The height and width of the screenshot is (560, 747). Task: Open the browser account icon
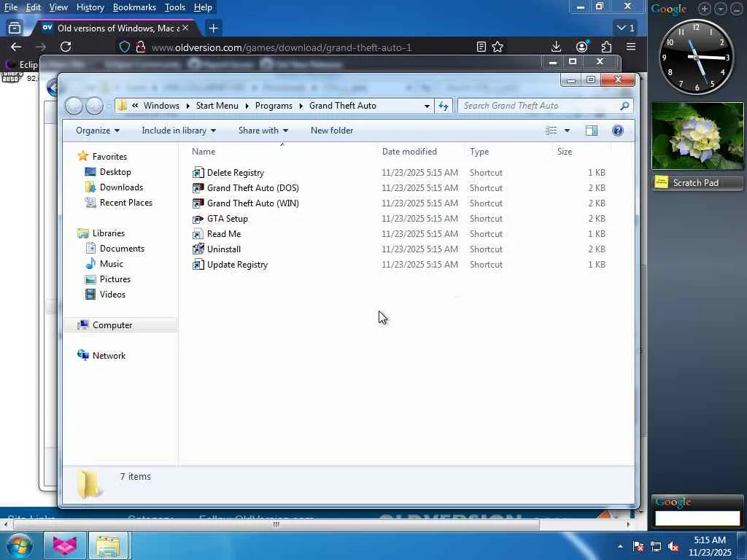[x=581, y=47]
